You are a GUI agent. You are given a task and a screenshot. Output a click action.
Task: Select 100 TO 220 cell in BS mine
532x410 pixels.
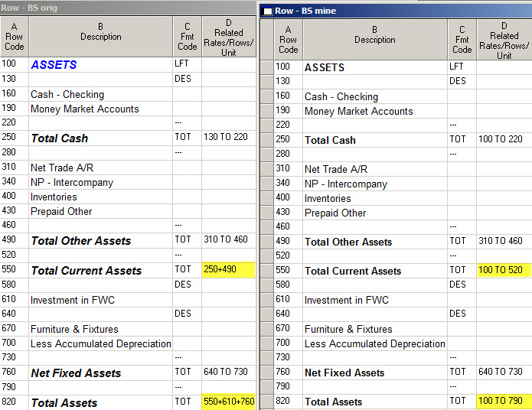[x=504, y=140]
